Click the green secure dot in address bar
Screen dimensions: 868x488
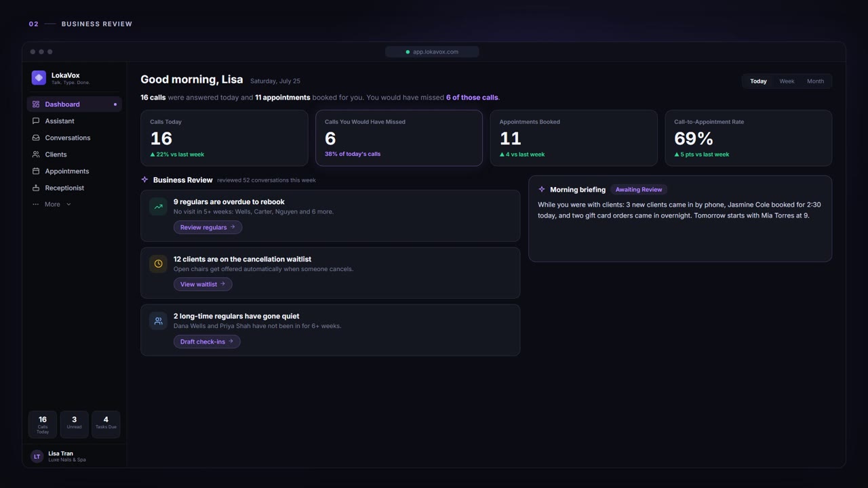point(408,52)
